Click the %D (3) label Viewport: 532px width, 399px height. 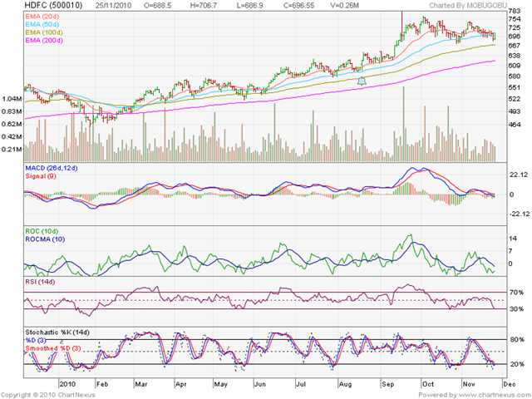click(36, 340)
